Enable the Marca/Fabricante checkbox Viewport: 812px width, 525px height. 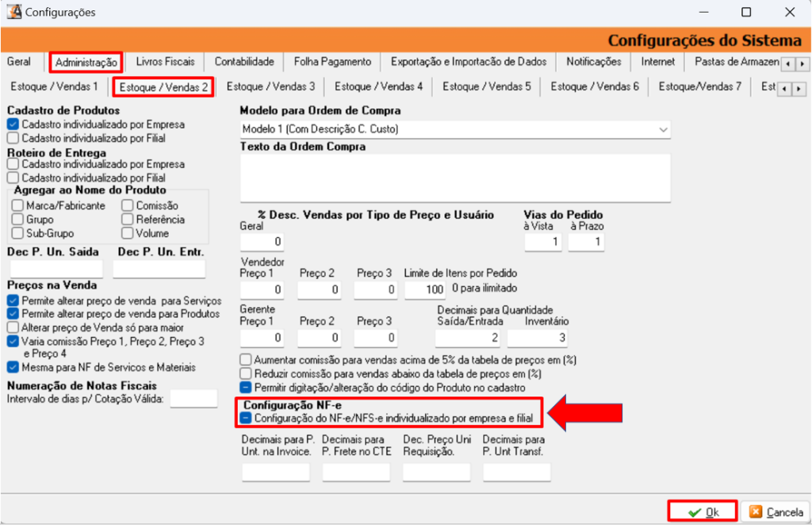click(x=18, y=206)
